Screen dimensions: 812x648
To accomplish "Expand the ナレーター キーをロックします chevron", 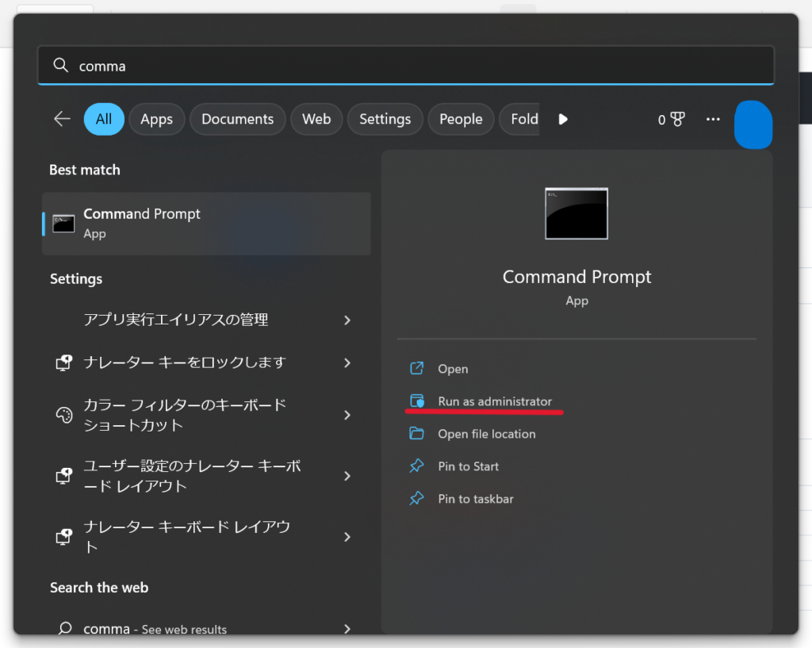I will (347, 362).
